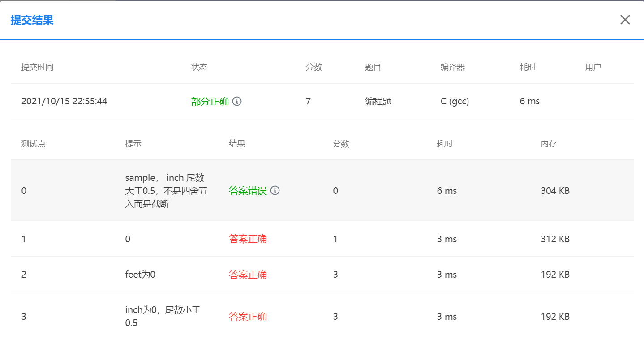Click the 内存 column header

tap(549, 144)
